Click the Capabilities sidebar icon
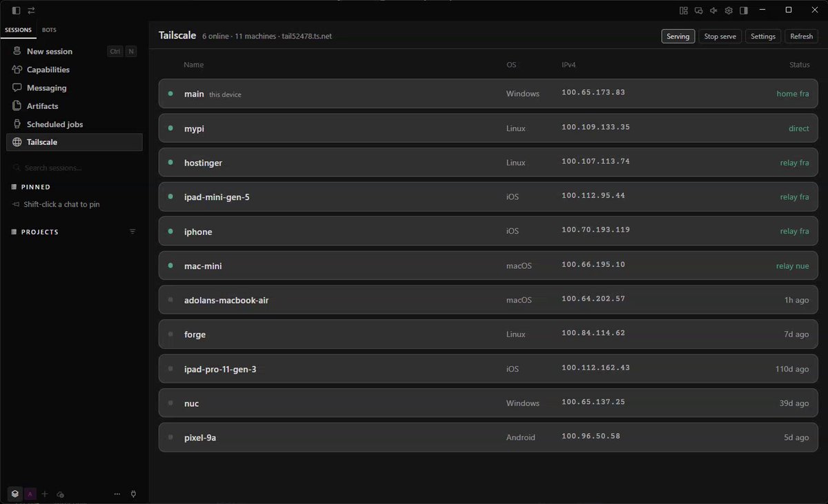828x504 pixels. (17, 70)
